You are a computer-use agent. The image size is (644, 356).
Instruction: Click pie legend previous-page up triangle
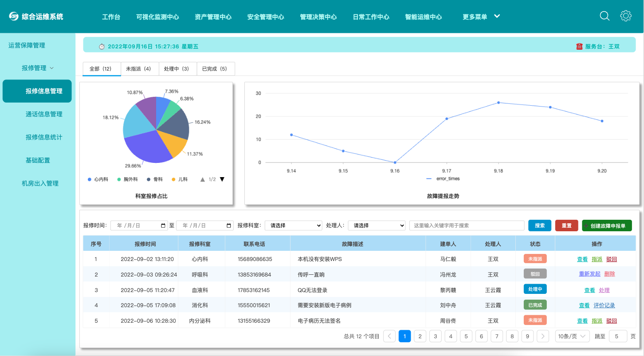(203, 179)
